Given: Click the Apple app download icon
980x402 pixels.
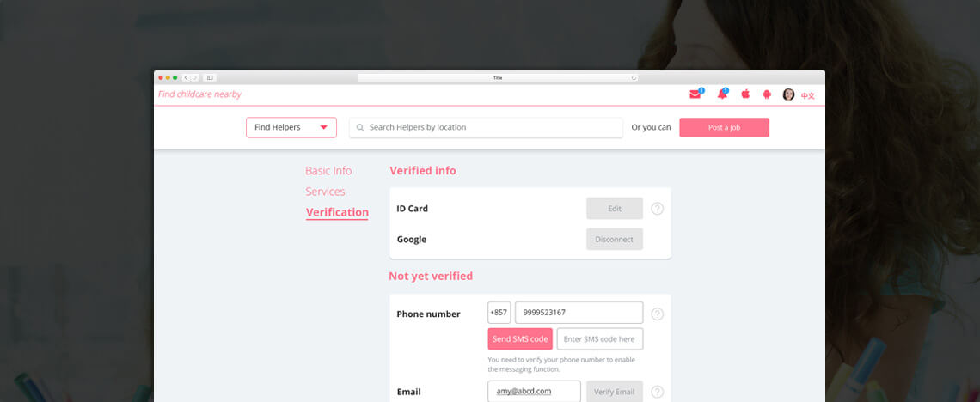Looking at the screenshot, I should click(745, 94).
